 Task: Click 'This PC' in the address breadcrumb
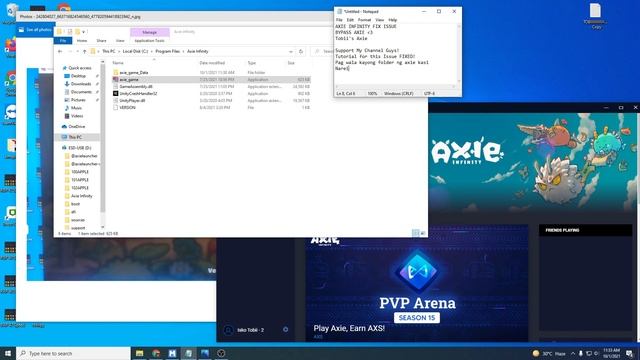tap(109, 51)
